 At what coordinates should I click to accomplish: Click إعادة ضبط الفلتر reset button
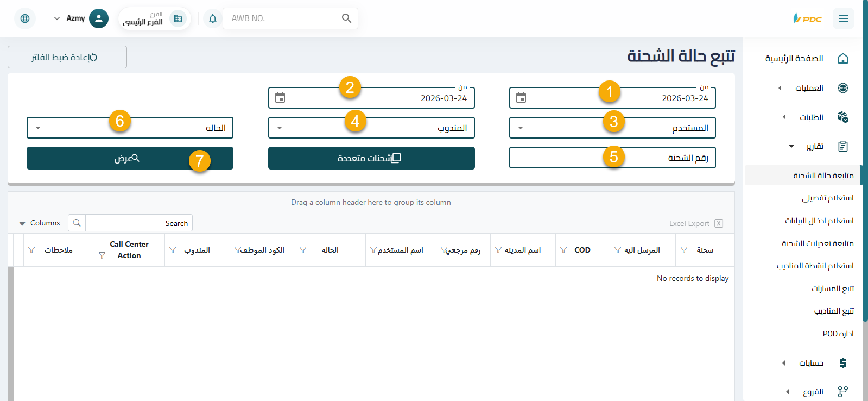[67, 57]
